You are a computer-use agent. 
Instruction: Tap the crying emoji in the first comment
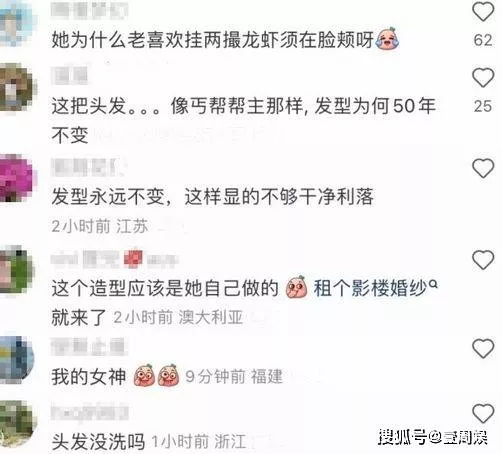[387, 39]
